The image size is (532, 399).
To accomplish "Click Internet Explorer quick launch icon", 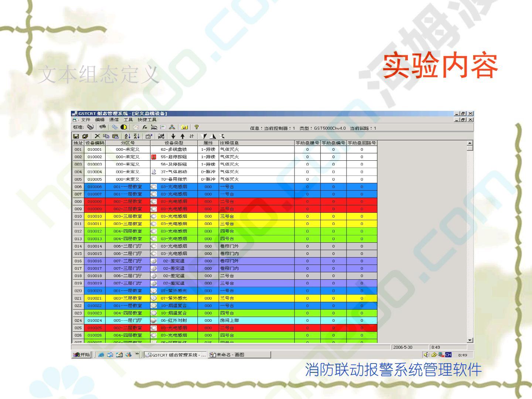I will coord(101,355).
